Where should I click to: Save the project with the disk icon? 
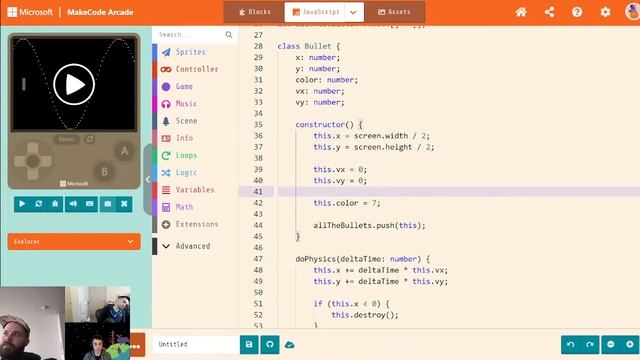(249, 344)
